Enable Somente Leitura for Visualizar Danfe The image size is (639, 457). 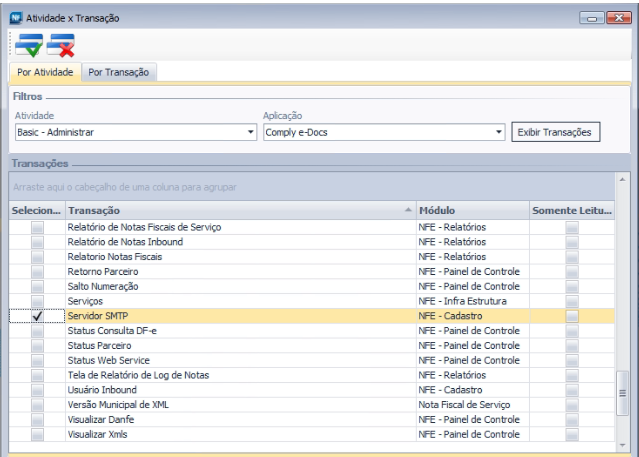[572, 420]
